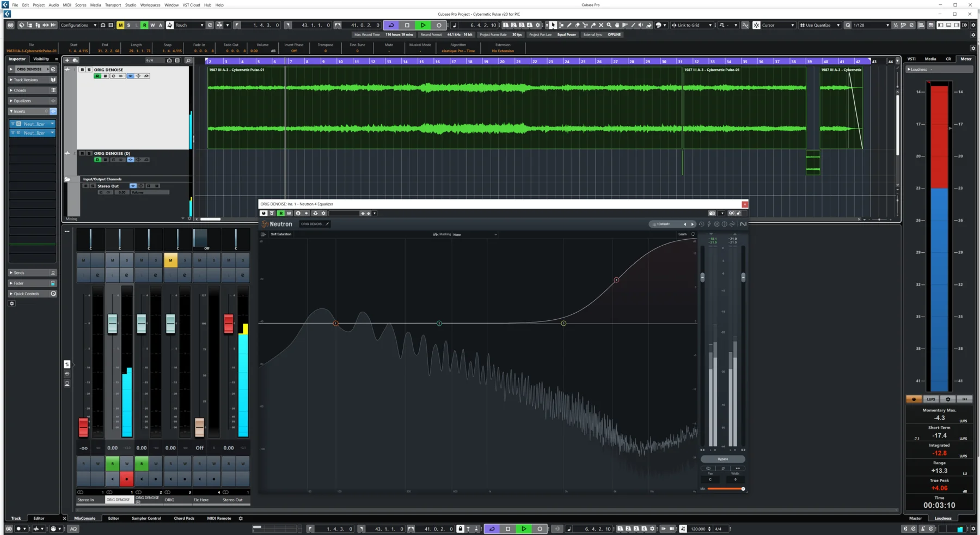Select the Range Selection tool in the toolbar
The image size is (980, 535).
[561, 25]
